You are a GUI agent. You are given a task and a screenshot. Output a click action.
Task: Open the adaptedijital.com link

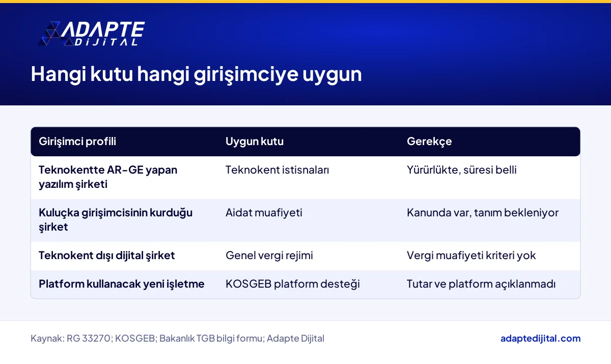pyautogui.click(x=540, y=339)
